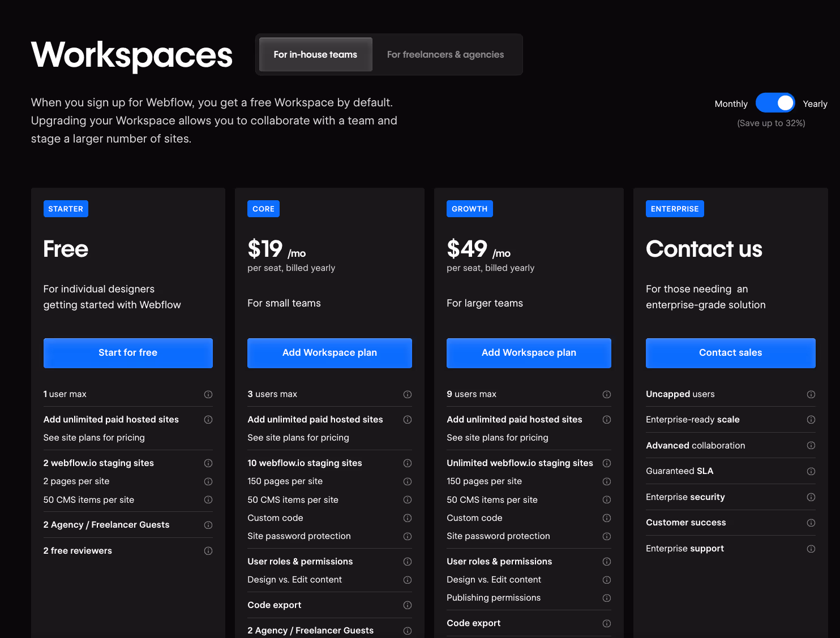Viewport: 840px width, 638px height.
Task: Click the Start for free button
Action: pyautogui.click(x=128, y=353)
